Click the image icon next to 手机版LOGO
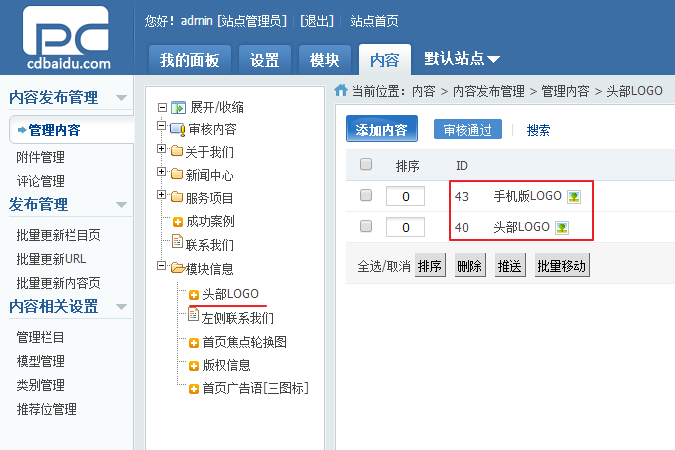 tap(574, 197)
